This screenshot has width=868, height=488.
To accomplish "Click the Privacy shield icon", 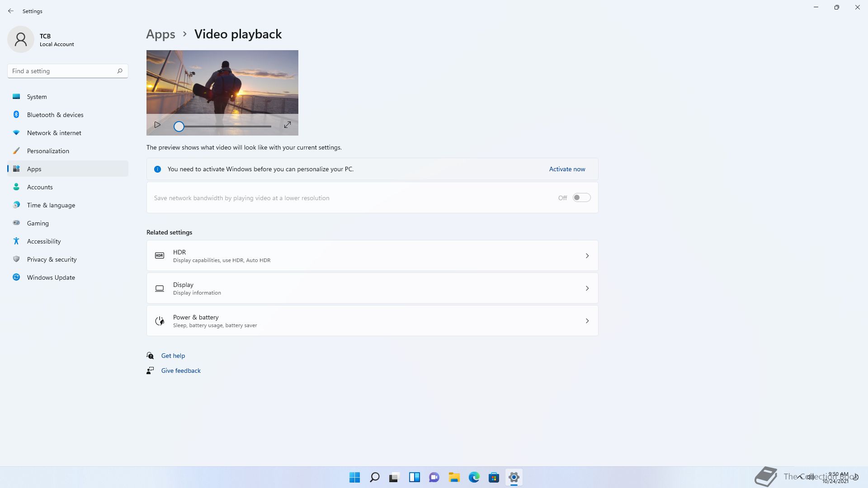I will point(16,259).
